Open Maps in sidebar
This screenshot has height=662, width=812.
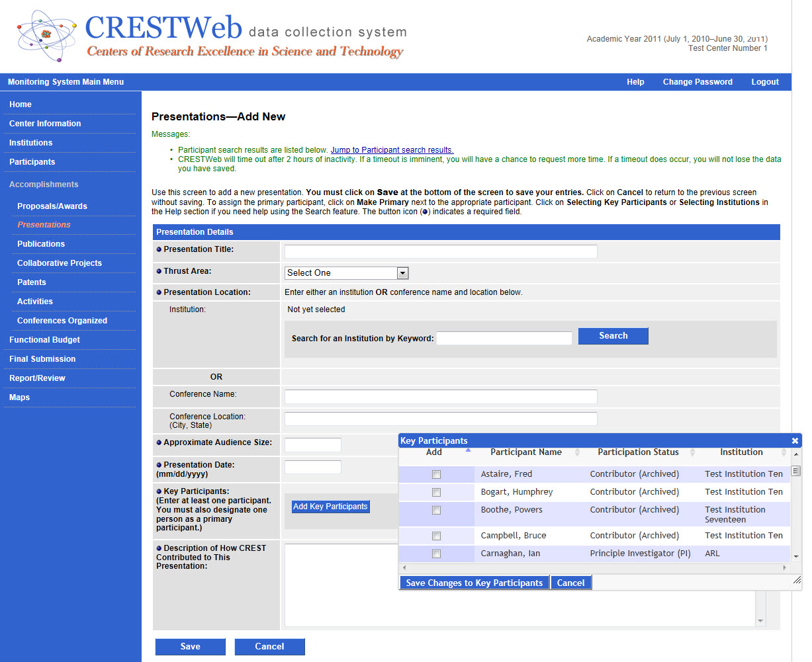pyautogui.click(x=19, y=397)
